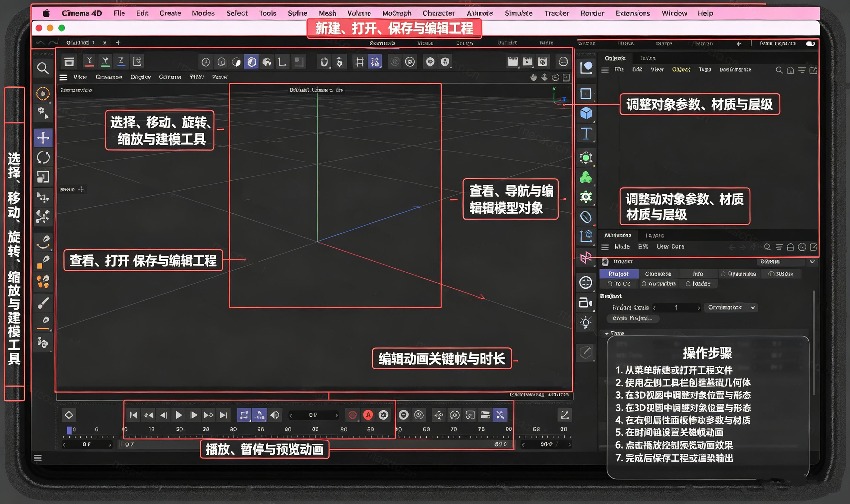Click the Attributes panel vertical scrollbar

[x=814, y=343]
